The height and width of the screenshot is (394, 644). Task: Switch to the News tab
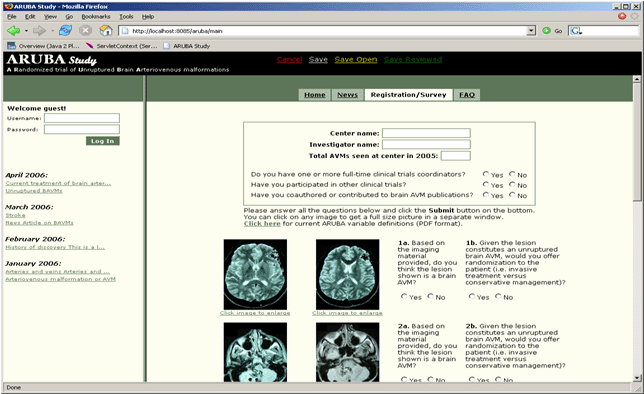click(347, 95)
